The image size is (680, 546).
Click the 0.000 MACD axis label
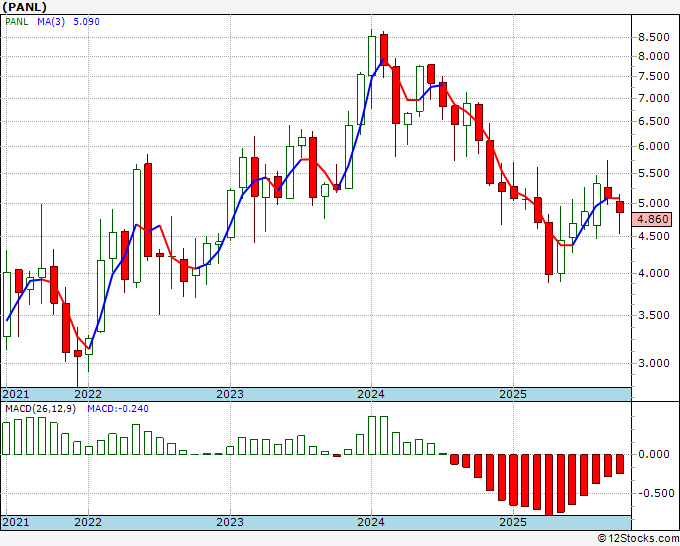tap(654, 454)
